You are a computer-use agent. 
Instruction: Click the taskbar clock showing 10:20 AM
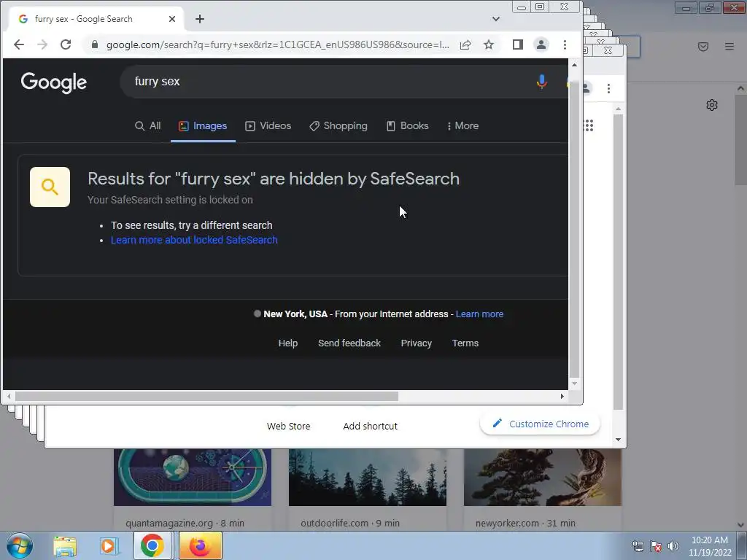pyautogui.click(x=710, y=546)
